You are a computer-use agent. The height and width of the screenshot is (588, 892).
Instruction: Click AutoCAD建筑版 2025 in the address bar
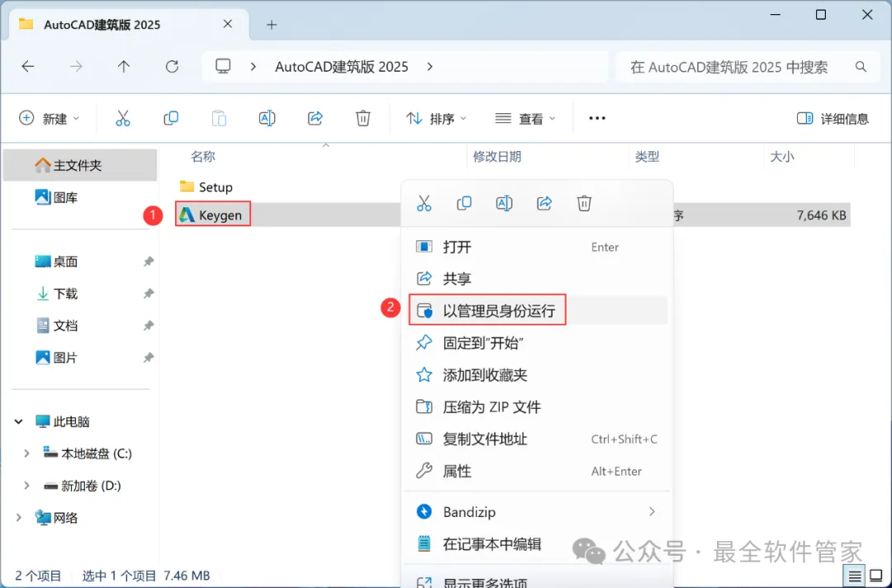[341, 67]
